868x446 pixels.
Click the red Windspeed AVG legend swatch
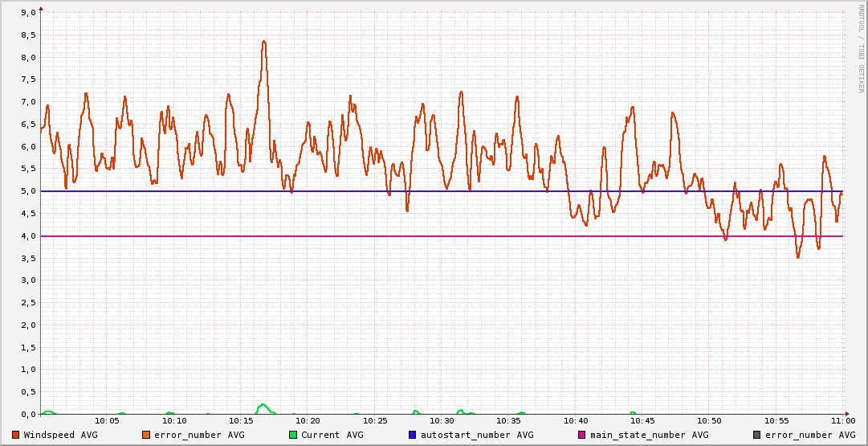[16, 435]
